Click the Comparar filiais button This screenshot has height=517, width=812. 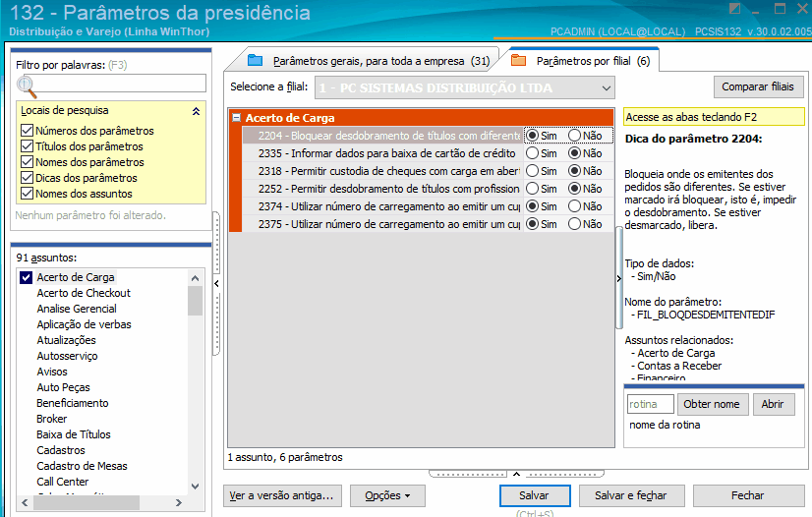tap(758, 86)
